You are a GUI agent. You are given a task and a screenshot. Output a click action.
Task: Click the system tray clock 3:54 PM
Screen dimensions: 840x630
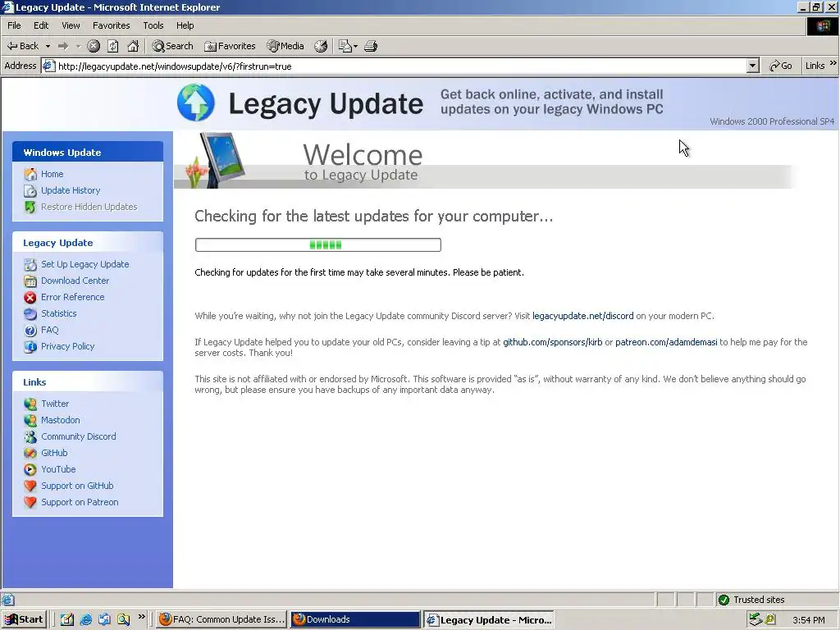[x=808, y=620]
